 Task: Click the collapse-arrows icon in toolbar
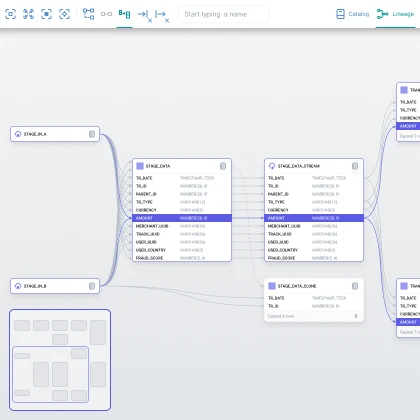click(x=28, y=14)
